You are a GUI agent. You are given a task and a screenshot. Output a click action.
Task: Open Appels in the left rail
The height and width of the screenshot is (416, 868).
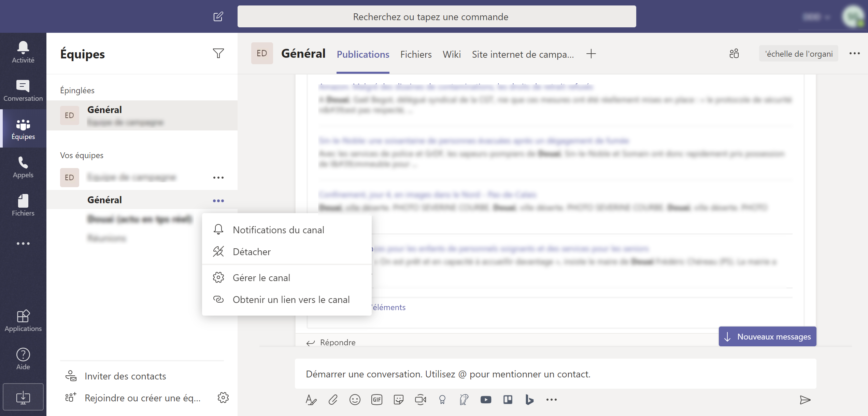coord(23,167)
